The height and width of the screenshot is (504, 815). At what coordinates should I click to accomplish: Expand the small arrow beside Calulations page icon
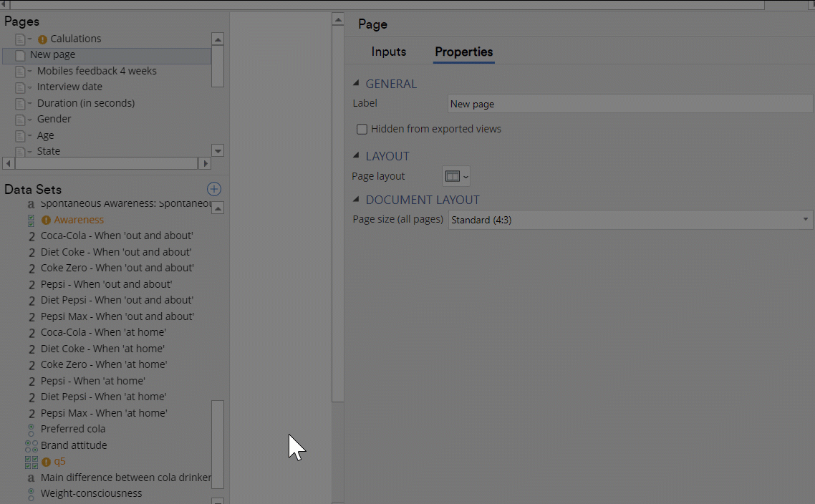pyautogui.click(x=29, y=39)
